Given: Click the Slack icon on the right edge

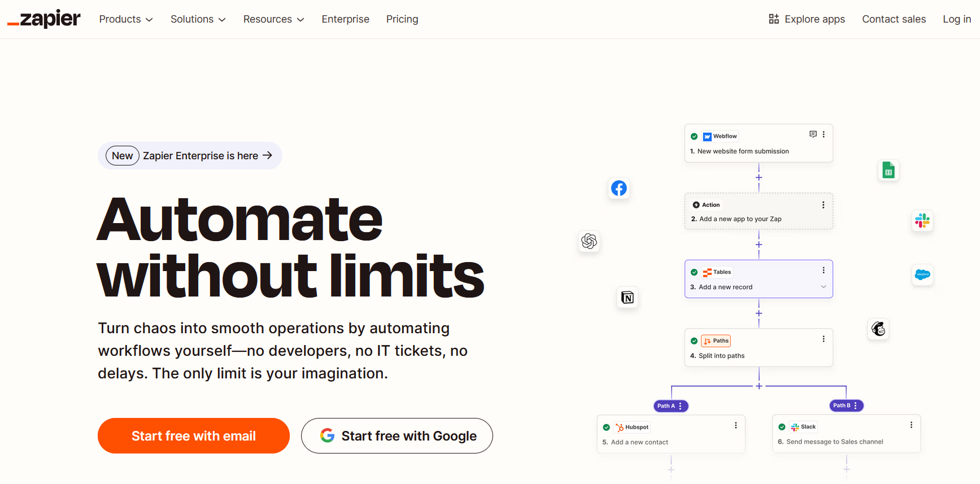Looking at the screenshot, I should pos(922,221).
